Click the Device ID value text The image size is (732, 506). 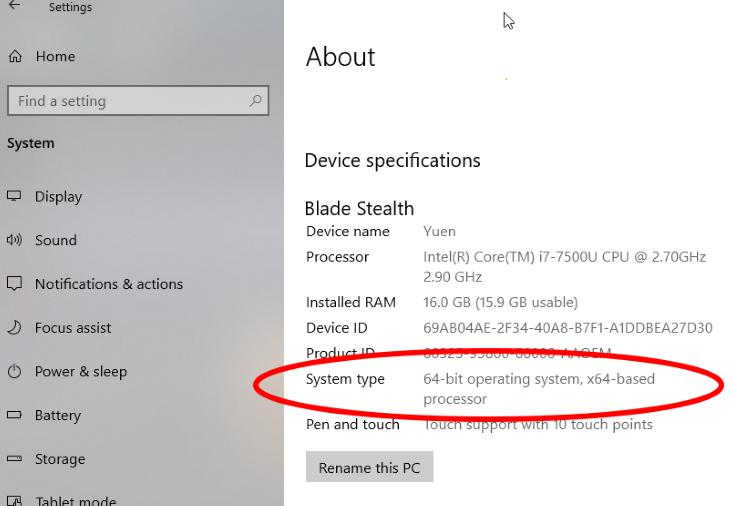tap(567, 328)
